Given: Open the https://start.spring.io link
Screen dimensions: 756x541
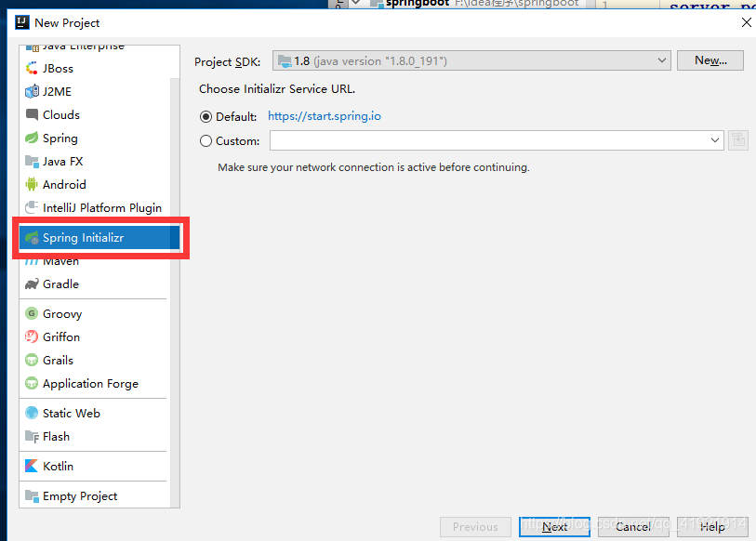Looking at the screenshot, I should click(x=325, y=116).
